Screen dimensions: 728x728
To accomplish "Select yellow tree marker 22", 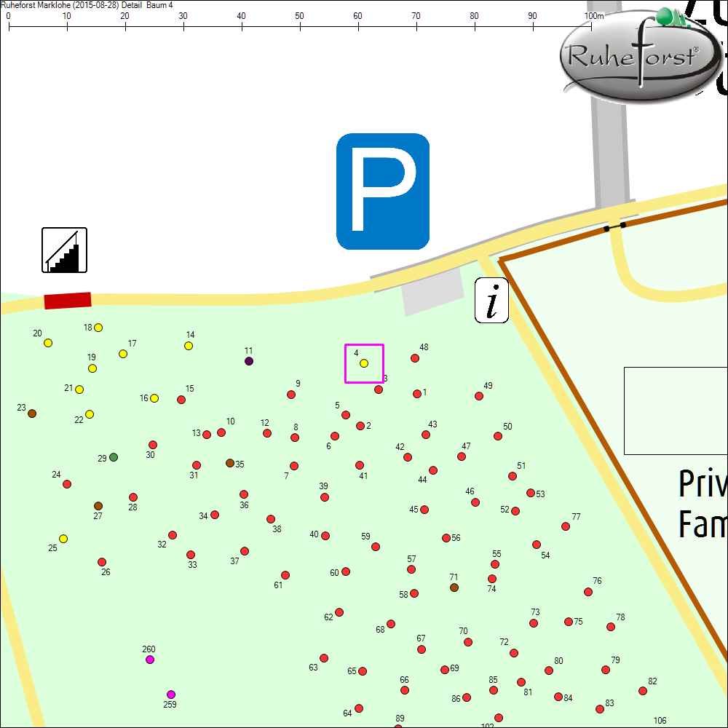I will (x=90, y=414).
